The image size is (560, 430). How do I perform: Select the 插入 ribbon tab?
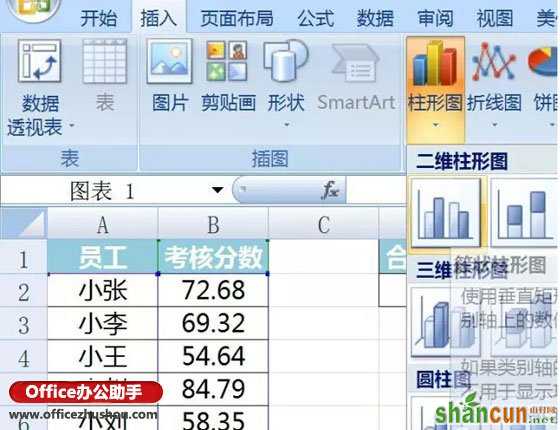pos(159,18)
